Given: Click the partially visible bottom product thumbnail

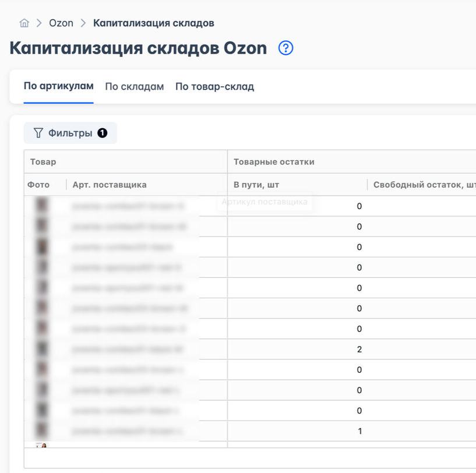Looking at the screenshot, I should click(x=42, y=445).
